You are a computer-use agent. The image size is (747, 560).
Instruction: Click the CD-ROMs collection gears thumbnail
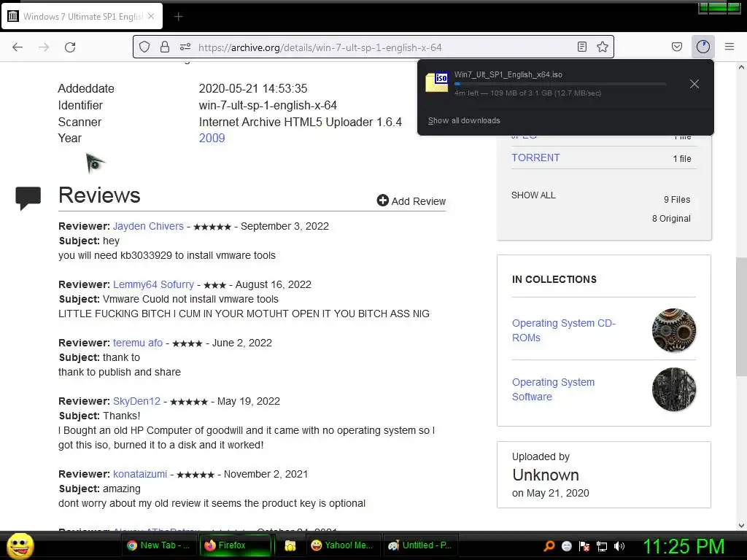coord(673,330)
